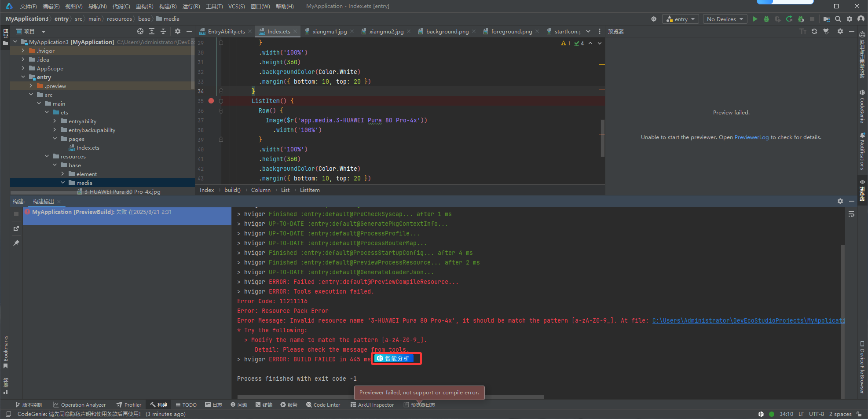Screen dimensions: 868x419
Task: Click the target locate icon beside entry dropdown
Action: click(654, 19)
